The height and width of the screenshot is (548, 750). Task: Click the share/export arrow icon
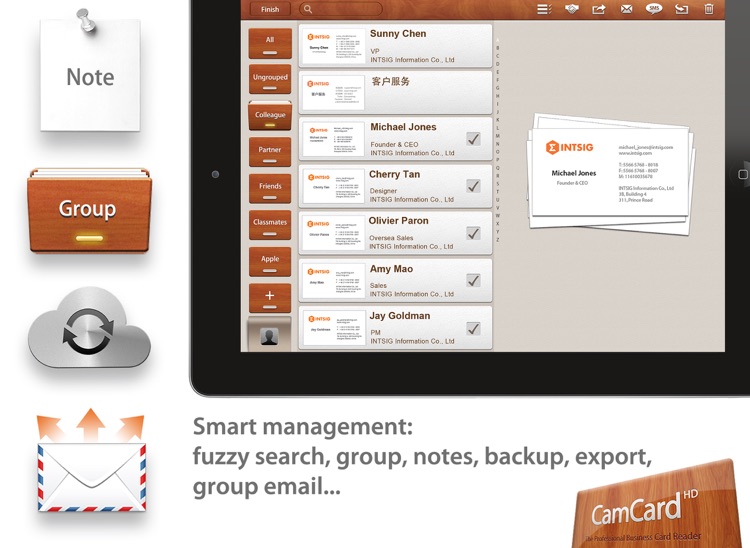(599, 9)
